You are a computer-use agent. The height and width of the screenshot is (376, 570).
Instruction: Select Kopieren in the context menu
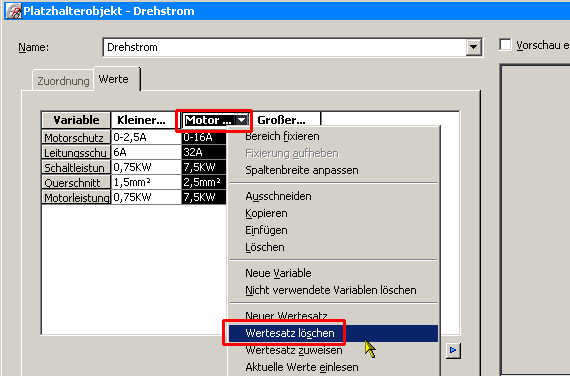coord(333,213)
